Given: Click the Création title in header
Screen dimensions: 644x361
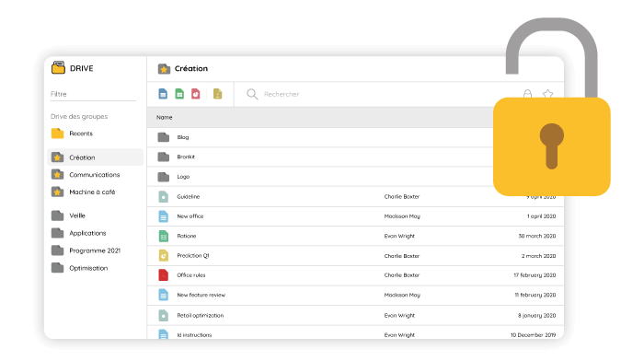Looking at the screenshot, I should coord(191,69).
